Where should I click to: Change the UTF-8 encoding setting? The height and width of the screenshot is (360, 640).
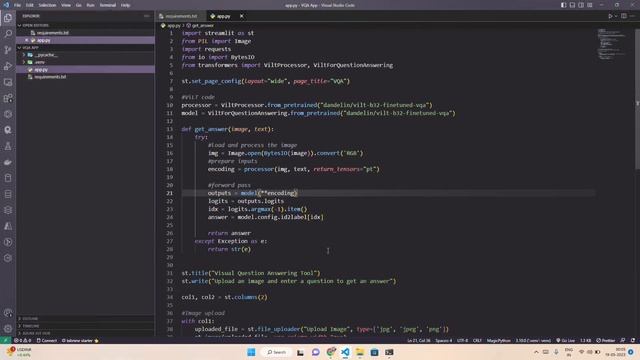pyautogui.click(x=462, y=340)
